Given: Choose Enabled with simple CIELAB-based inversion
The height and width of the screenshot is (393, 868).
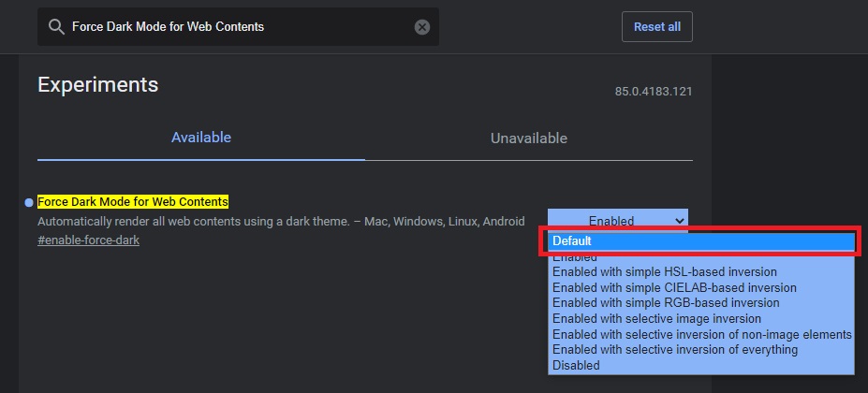Looking at the screenshot, I should tap(674, 287).
